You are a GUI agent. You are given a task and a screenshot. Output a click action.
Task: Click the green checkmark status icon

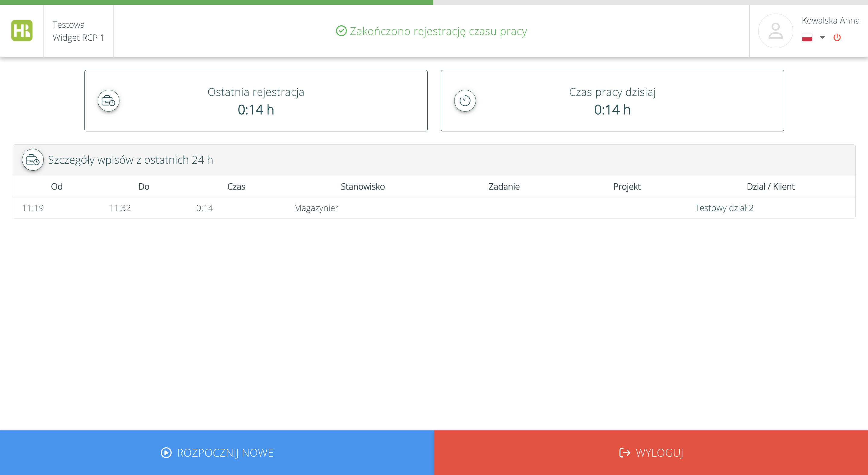pyautogui.click(x=341, y=31)
